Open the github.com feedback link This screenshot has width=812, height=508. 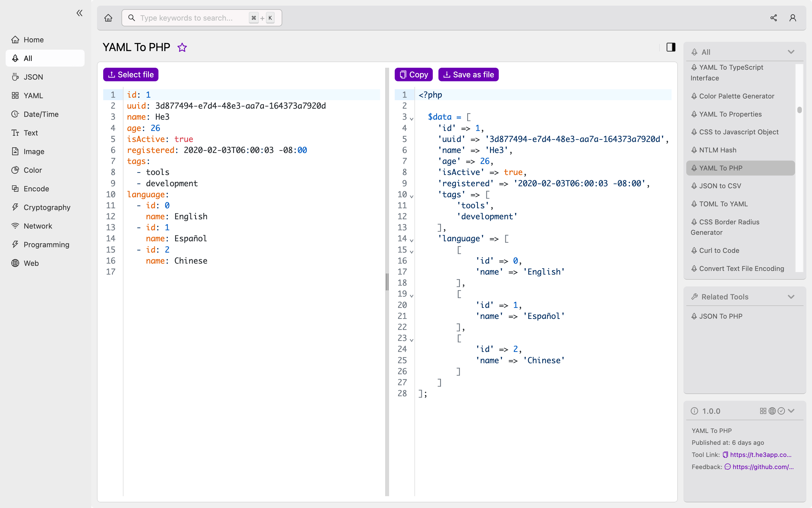763,467
